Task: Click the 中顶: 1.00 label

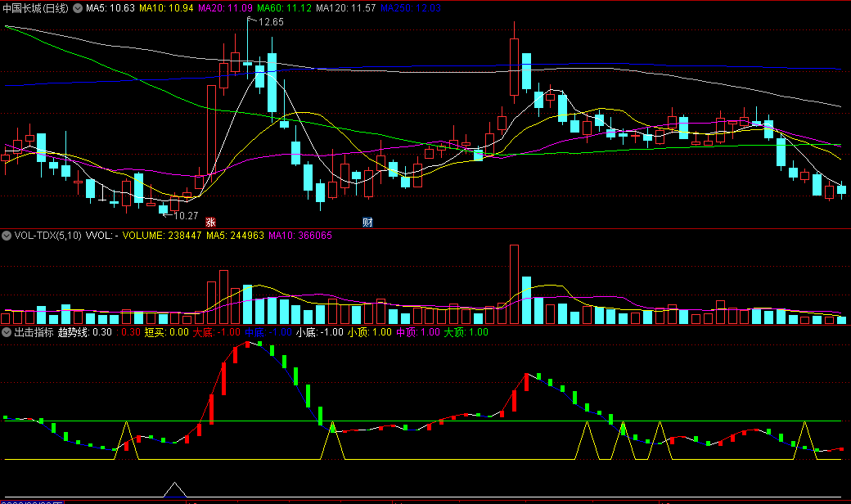Action: [418, 332]
